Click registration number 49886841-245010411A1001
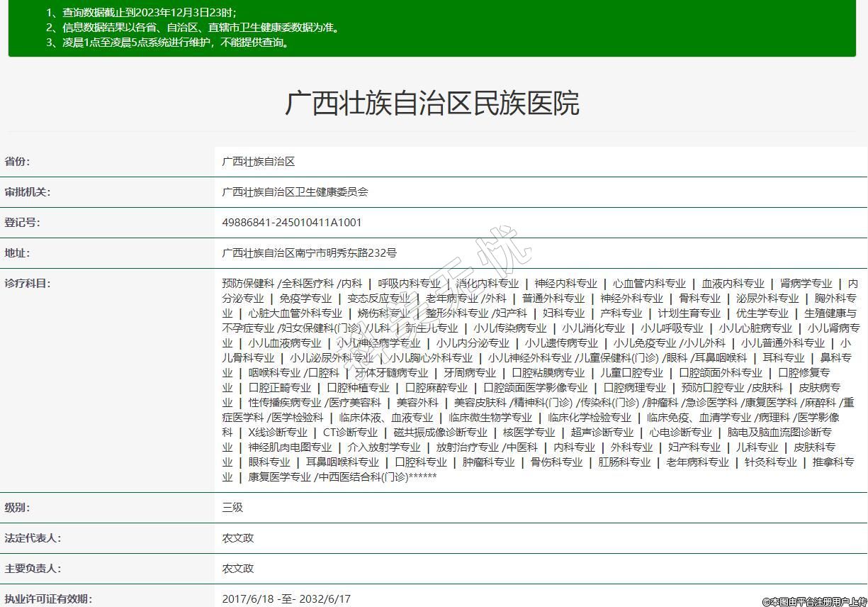The image size is (868, 607). coord(291,223)
